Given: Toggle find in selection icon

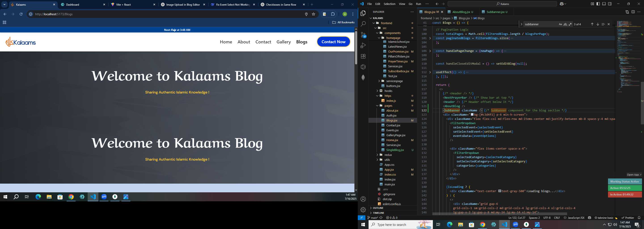Looking at the screenshot, I should 603,24.
